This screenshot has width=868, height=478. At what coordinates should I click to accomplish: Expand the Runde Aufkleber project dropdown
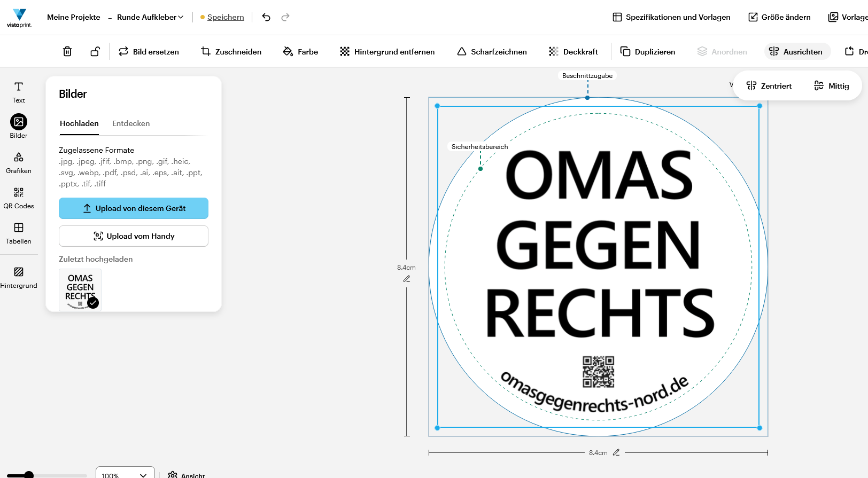pos(150,17)
